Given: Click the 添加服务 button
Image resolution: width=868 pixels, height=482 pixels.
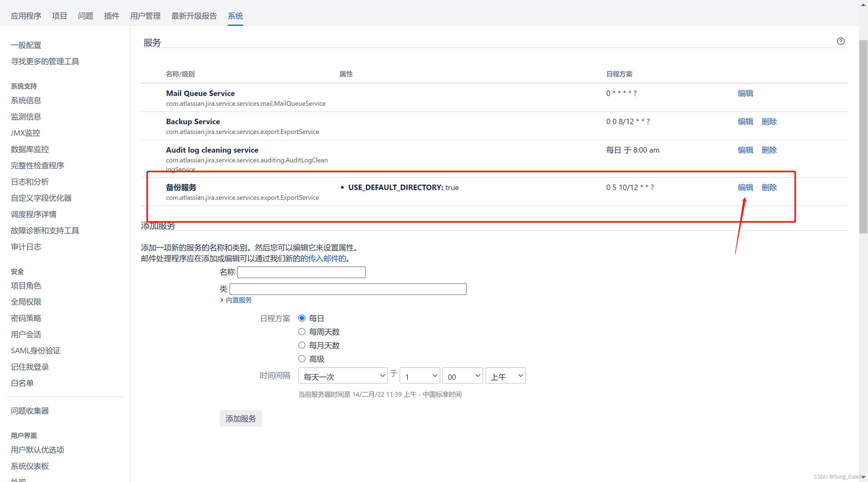Looking at the screenshot, I should coord(241,418).
